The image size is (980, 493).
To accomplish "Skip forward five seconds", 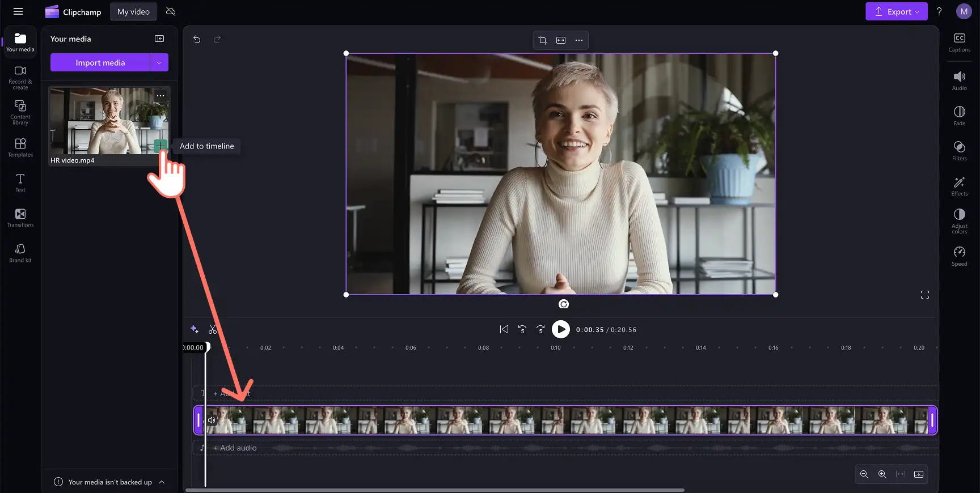I will (540, 329).
